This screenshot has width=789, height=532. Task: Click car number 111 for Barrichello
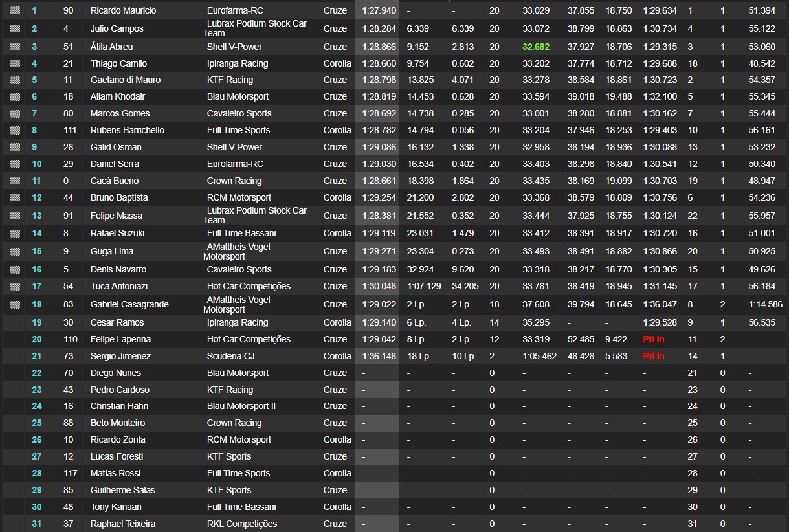click(x=71, y=130)
